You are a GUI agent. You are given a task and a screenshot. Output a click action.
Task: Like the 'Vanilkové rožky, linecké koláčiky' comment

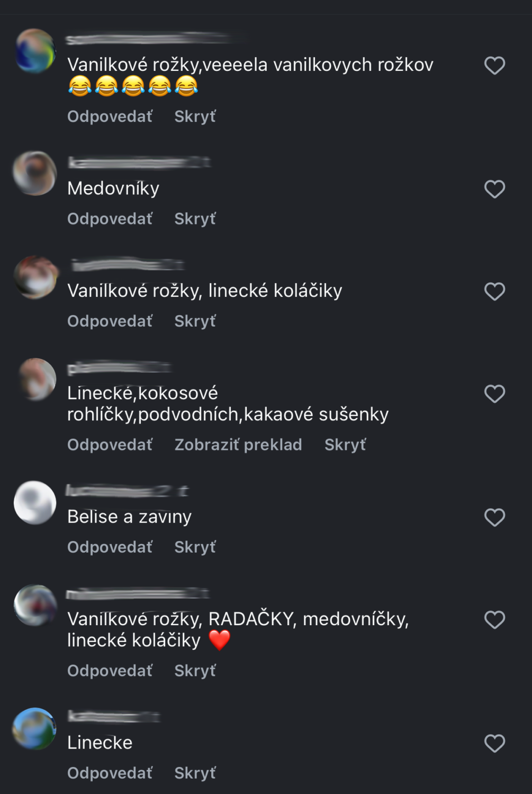(494, 291)
